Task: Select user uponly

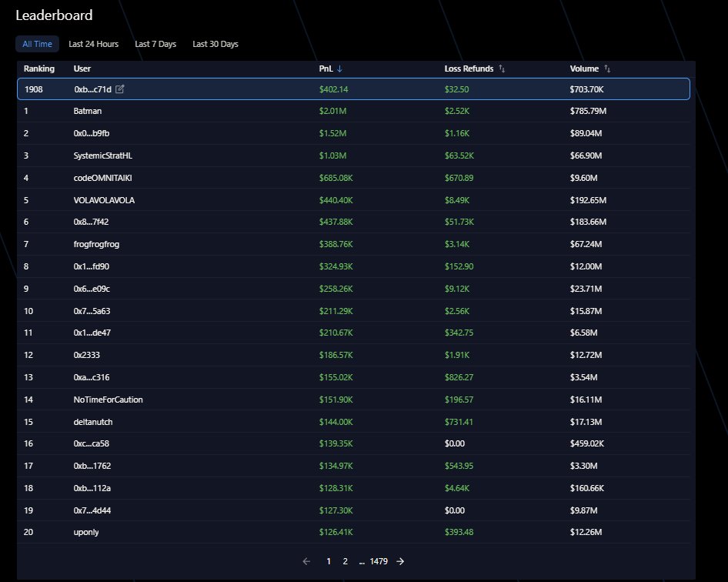Action: [86, 532]
